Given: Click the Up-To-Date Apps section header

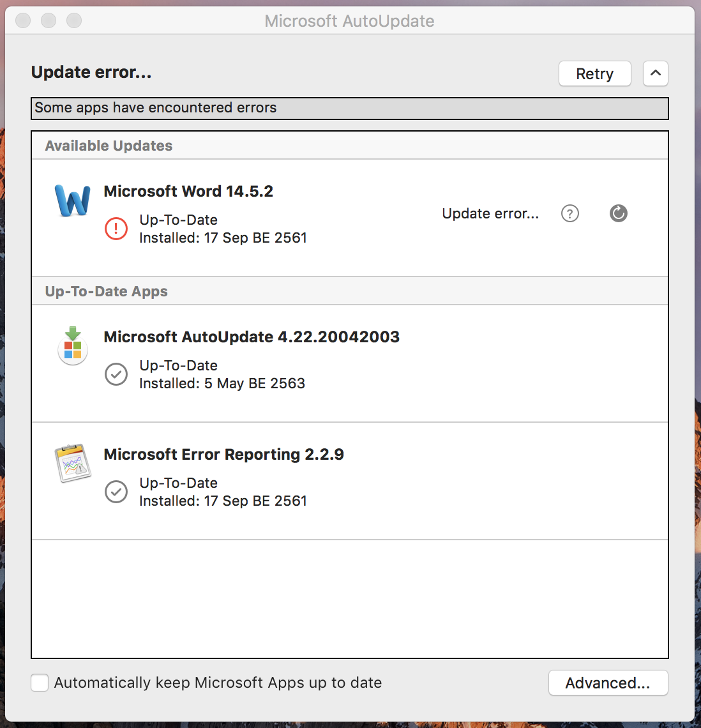Looking at the screenshot, I should (x=350, y=291).
